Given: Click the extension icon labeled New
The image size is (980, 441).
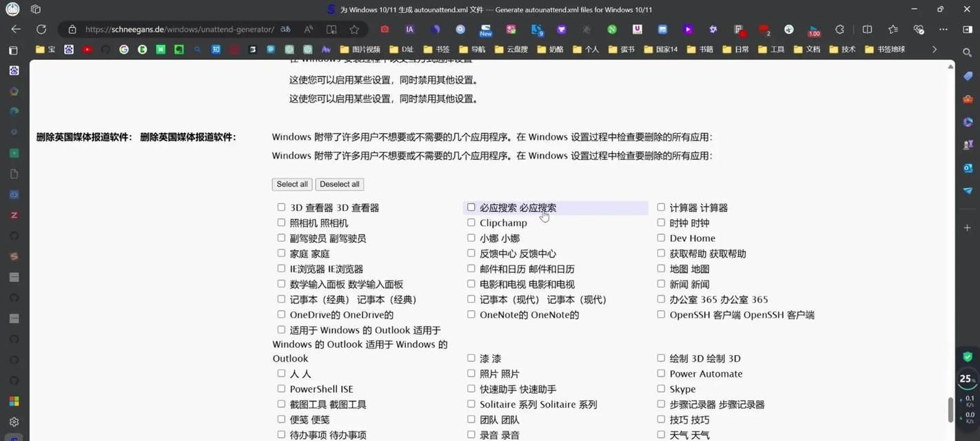Looking at the screenshot, I should (x=486, y=30).
